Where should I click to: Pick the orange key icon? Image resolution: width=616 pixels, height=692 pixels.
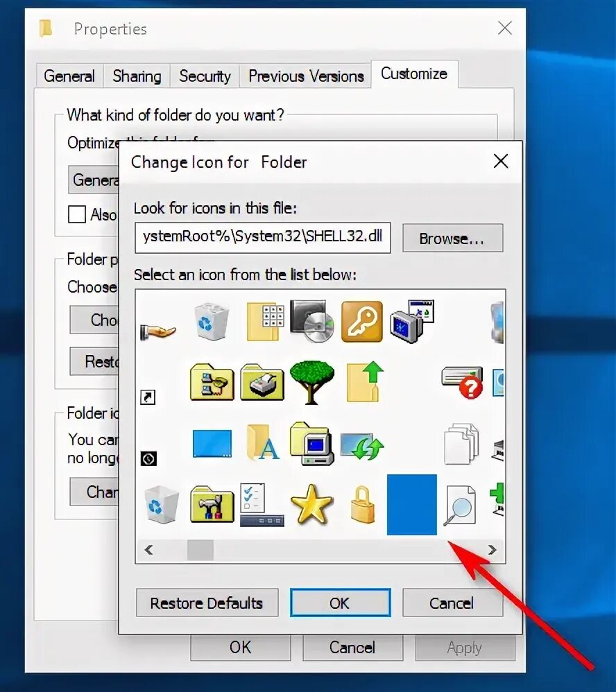tap(362, 321)
